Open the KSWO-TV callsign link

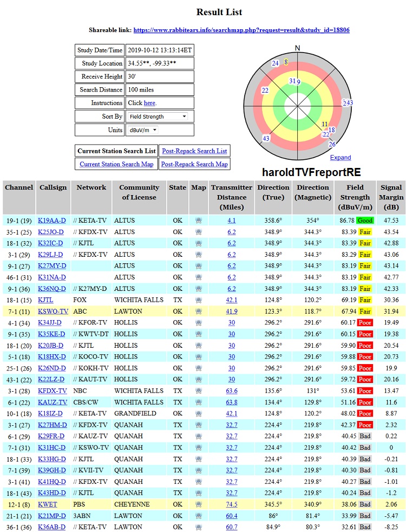click(x=53, y=312)
